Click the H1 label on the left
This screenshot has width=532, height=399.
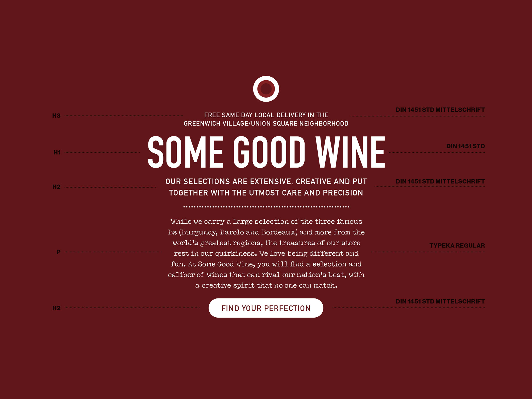coord(57,152)
